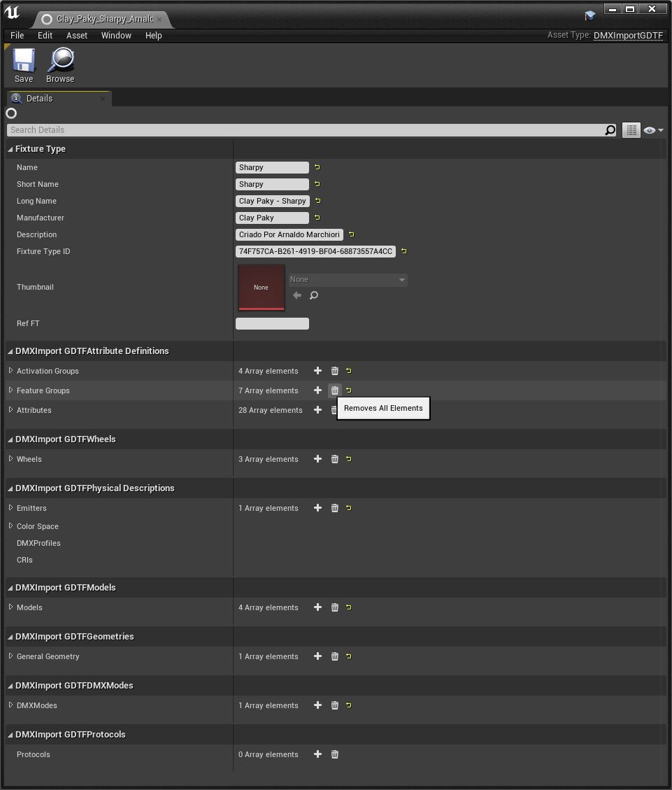
Task: Collapse the Fixture Type section
Action: click(10, 149)
